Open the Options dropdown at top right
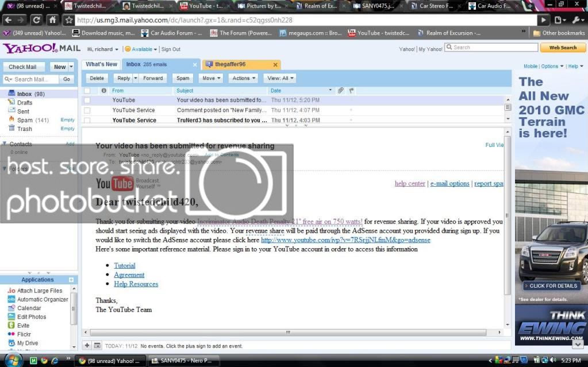The image size is (588, 367). click(x=552, y=66)
